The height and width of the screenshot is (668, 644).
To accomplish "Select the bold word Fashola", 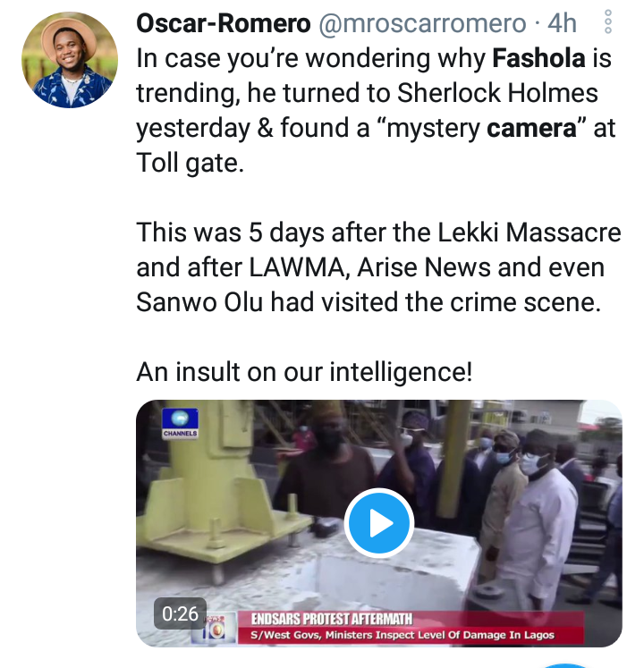I will pos(540,60).
